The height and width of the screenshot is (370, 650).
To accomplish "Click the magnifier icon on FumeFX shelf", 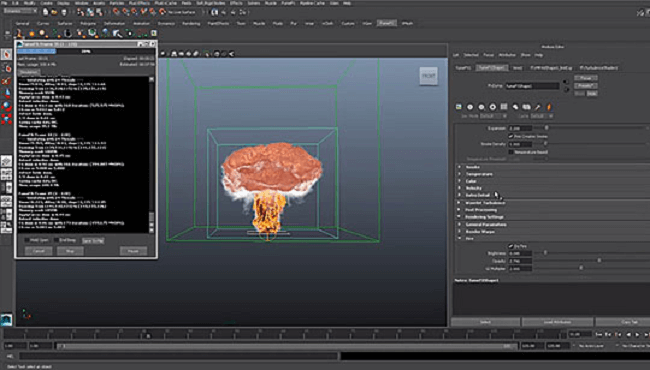I will 117,33.
